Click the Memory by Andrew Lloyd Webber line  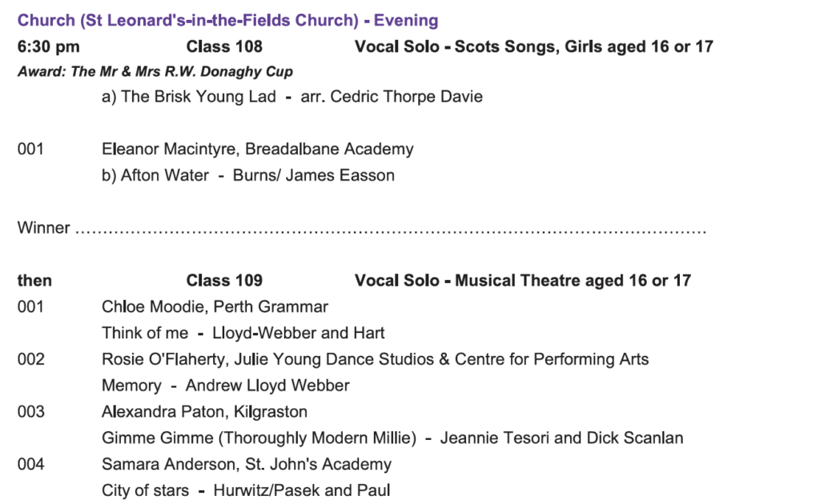tap(225, 386)
